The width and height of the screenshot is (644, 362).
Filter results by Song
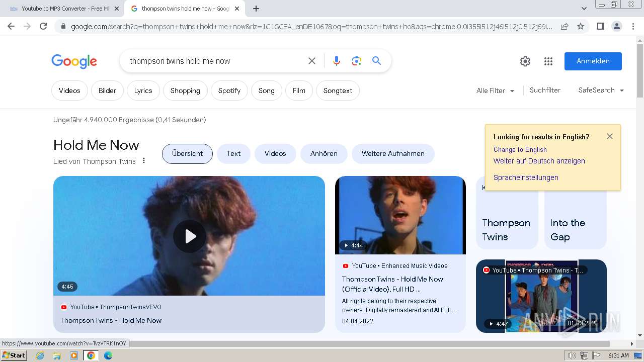[267, 90]
